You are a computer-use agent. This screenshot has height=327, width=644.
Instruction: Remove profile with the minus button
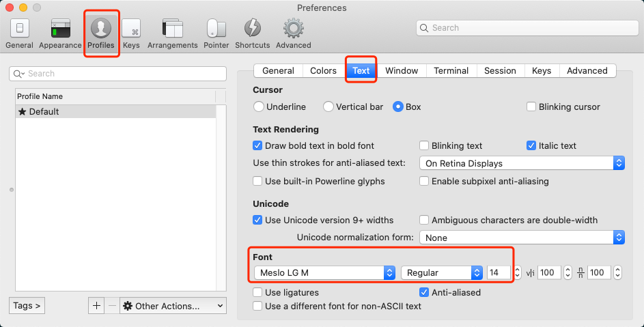click(x=112, y=306)
